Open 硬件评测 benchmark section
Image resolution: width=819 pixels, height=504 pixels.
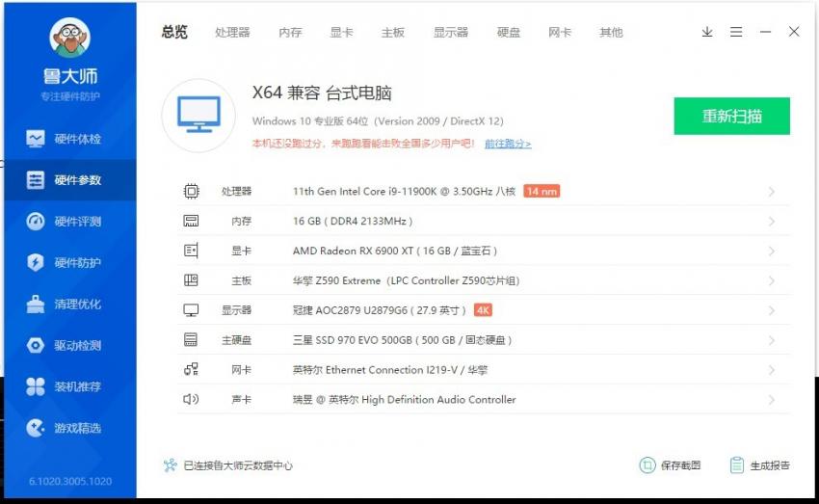coord(70,222)
